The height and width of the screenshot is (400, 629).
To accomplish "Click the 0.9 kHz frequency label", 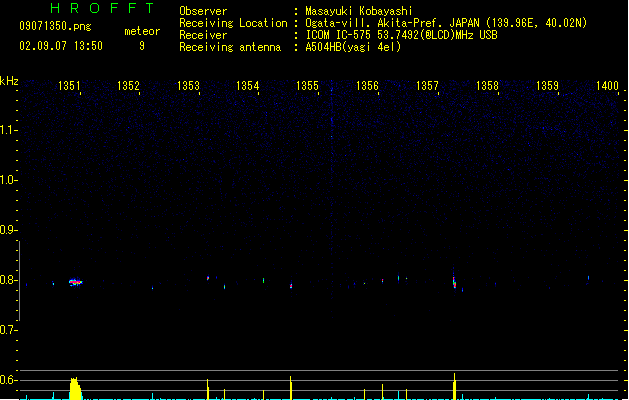I will 7,230.
